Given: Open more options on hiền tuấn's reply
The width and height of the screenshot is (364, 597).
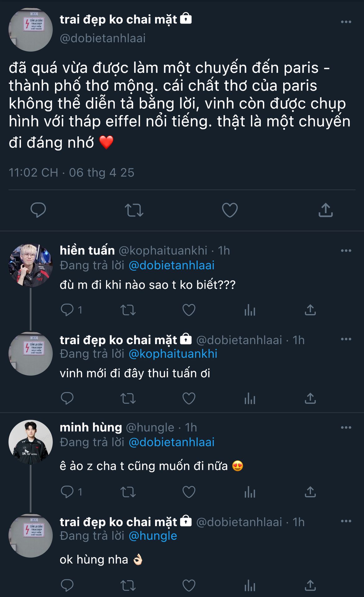Looking at the screenshot, I should 346,251.
